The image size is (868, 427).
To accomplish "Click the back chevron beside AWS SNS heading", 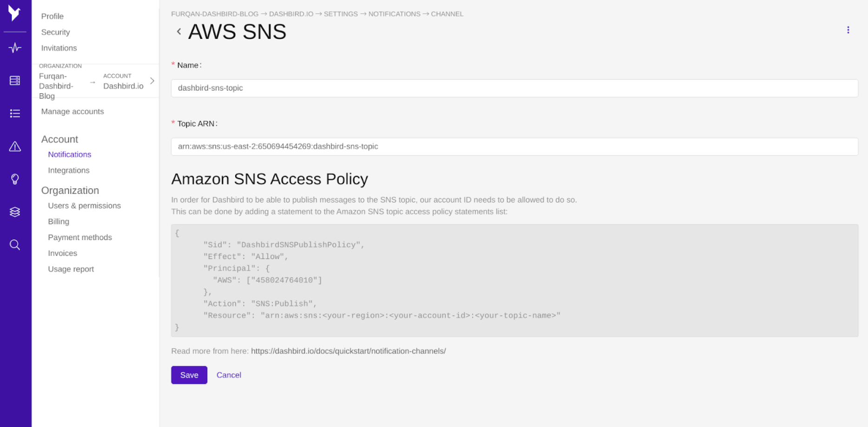I will click(179, 31).
